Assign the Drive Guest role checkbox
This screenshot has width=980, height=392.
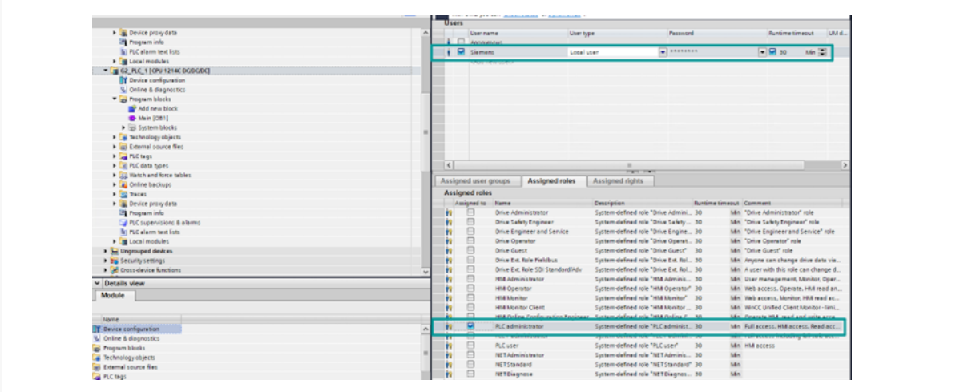click(x=470, y=250)
